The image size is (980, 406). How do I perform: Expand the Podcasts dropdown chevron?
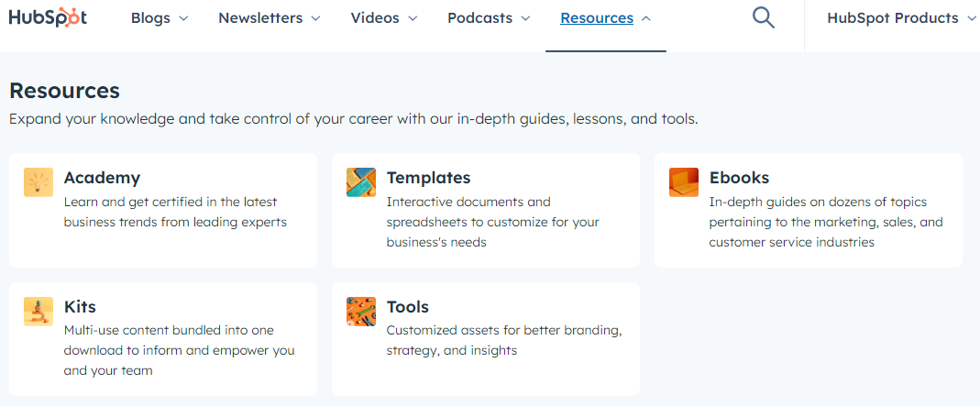click(x=525, y=18)
